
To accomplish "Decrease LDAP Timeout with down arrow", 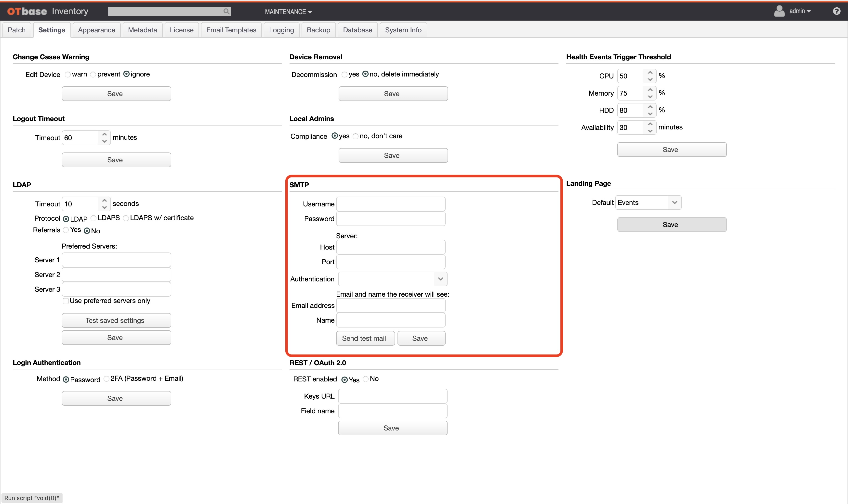I will click(104, 208).
